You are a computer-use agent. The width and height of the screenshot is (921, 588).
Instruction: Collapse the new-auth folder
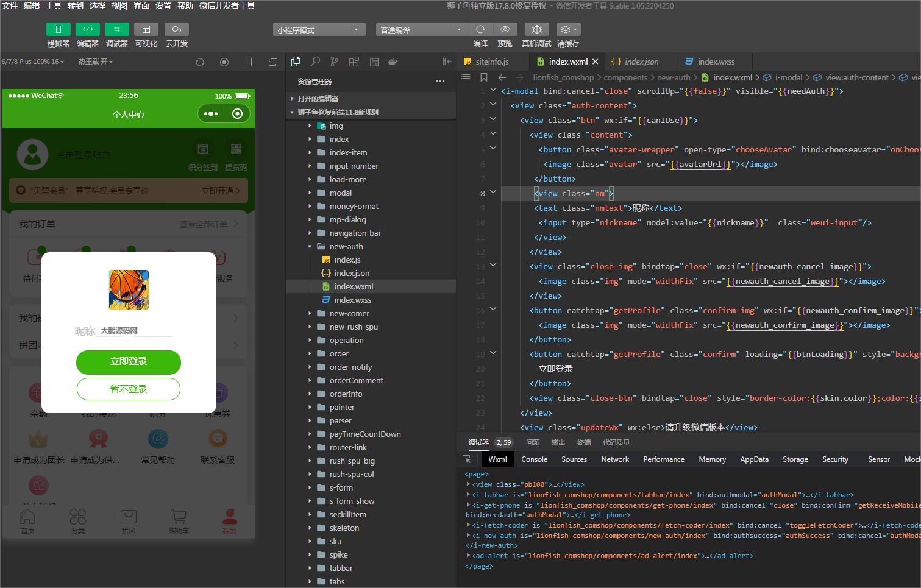click(346, 246)
